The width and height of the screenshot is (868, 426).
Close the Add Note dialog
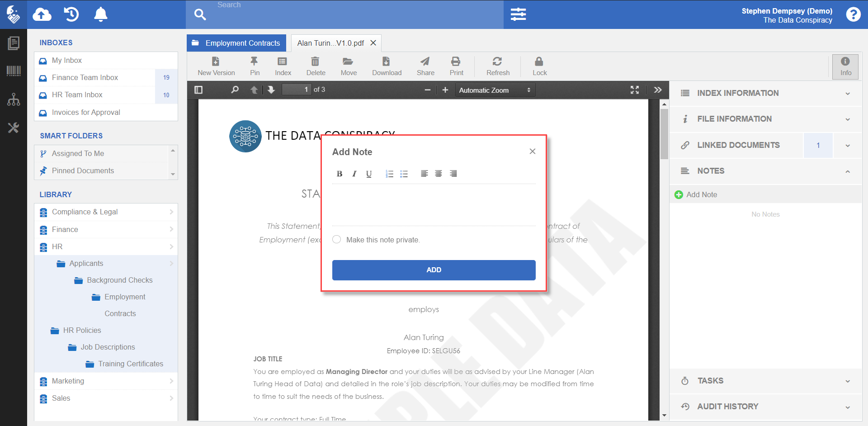tap(533, 151)
